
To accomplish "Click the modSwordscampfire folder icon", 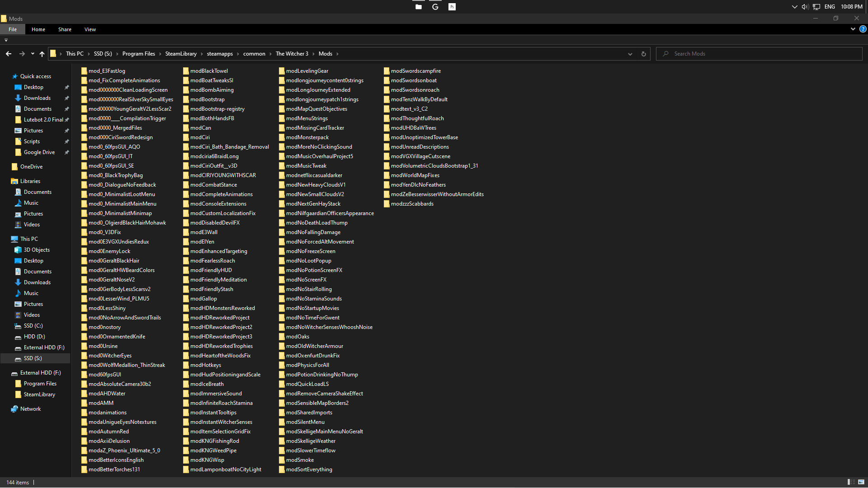I will tap(387, 71).
